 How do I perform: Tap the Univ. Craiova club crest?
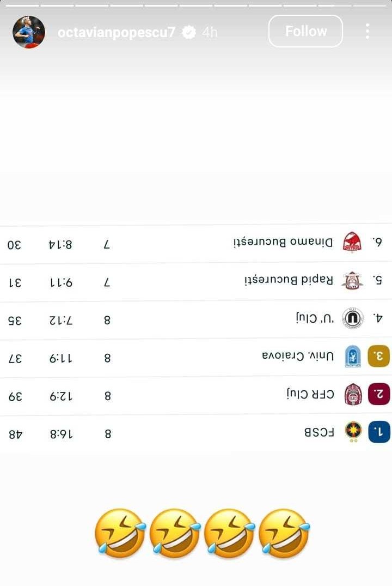click(x=353, y=356)
